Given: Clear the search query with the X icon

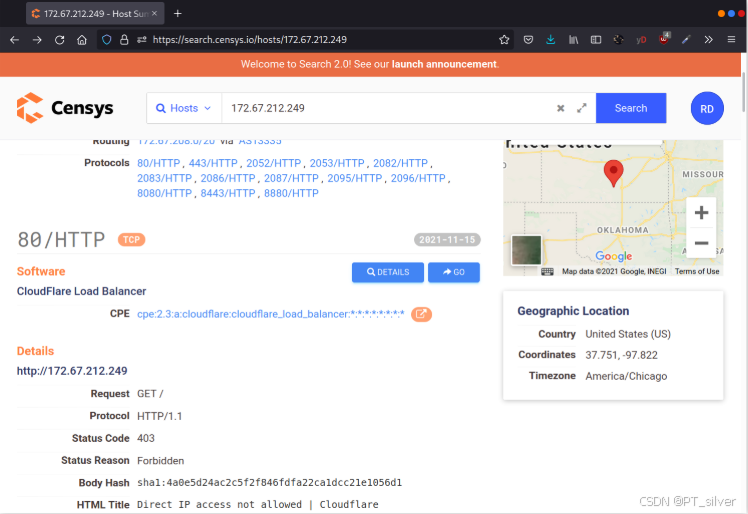Looking at the screenshot, I should point(561,108).
